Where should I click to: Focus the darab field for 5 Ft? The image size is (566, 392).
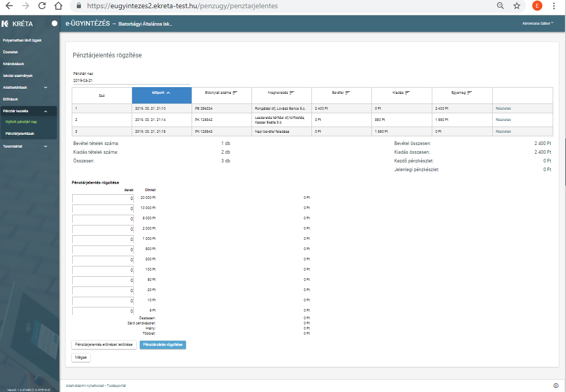[x=103, y=311]
